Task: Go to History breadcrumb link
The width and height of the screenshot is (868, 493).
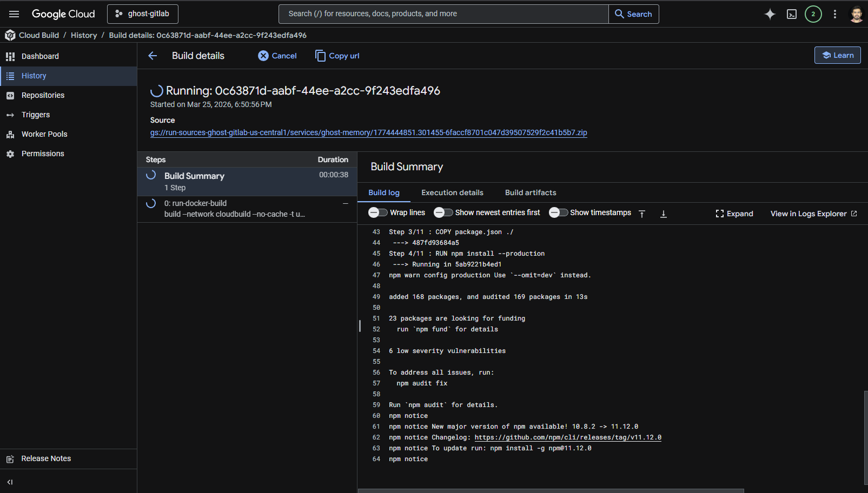Action: click(84, 35)
